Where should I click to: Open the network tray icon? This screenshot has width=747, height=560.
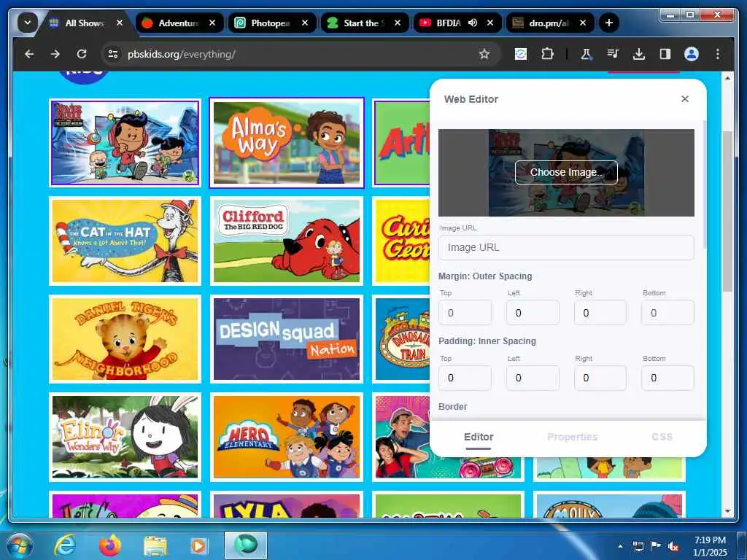point(638,547)
